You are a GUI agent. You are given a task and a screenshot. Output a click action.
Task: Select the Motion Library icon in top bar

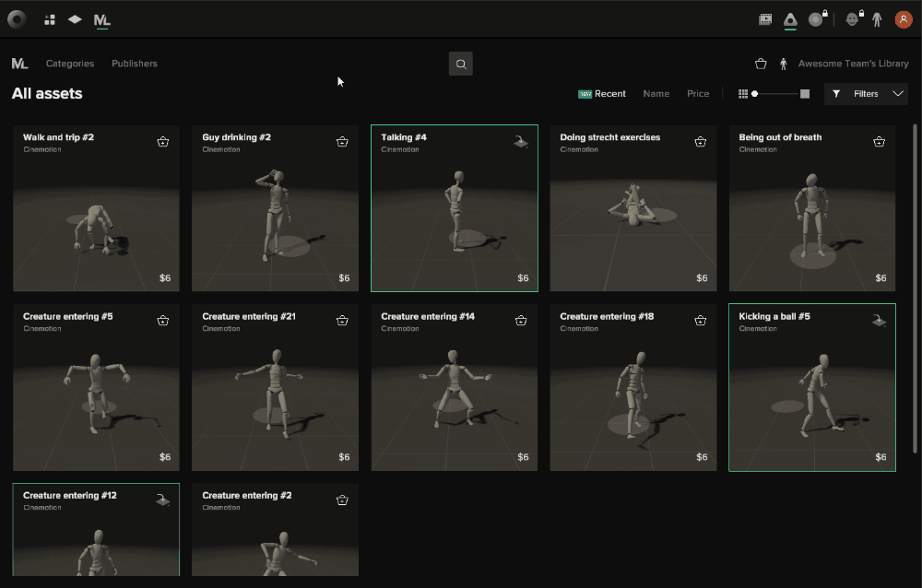tap(101, 20)
